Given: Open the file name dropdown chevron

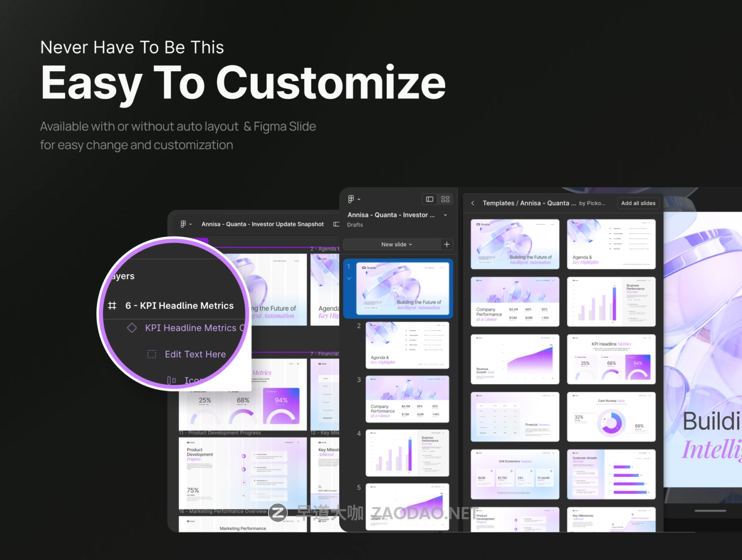Looking at the screenshot, I should 445,215.
